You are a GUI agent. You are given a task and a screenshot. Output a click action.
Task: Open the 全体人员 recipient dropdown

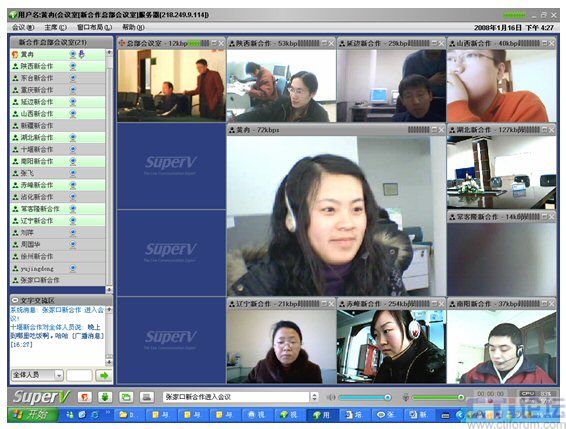tap(38, 375)
